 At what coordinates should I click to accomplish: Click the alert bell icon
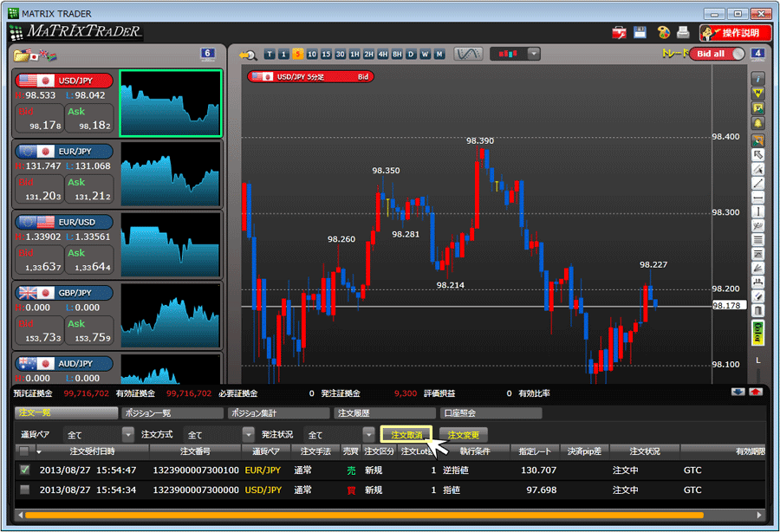(x=757, y=123)
